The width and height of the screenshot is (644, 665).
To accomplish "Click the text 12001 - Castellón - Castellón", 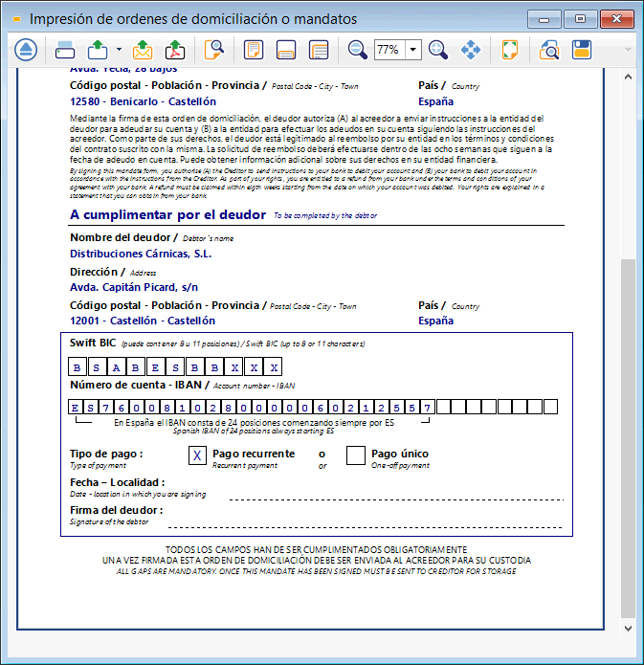I will [143, 321].
